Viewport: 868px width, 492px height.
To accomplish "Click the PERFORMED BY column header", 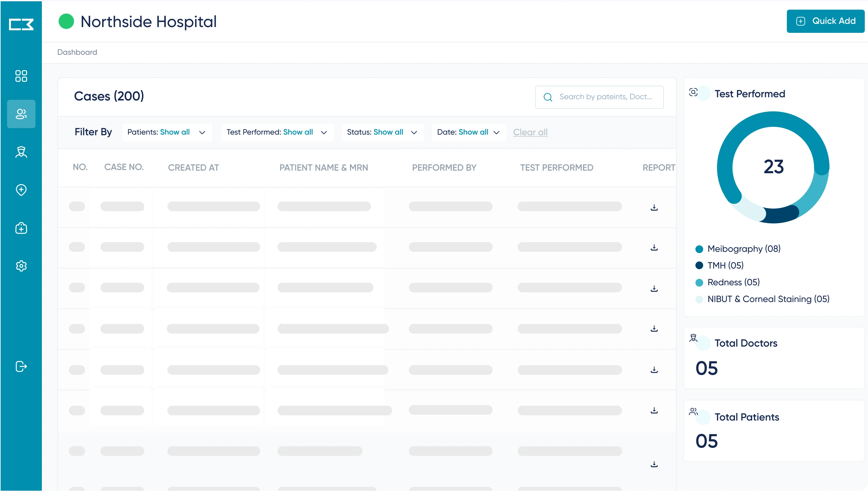I will pos(444,168).
